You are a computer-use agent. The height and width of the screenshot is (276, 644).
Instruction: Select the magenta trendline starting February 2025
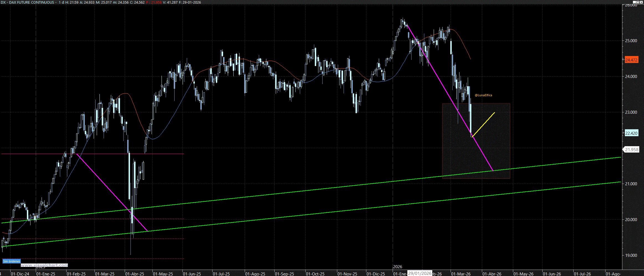click(112, 193)
